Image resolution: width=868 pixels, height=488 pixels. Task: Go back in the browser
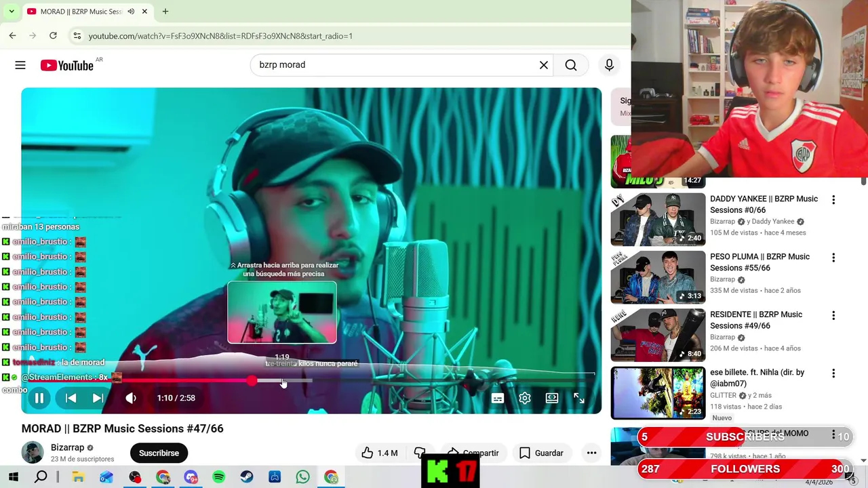click(13, 35)
